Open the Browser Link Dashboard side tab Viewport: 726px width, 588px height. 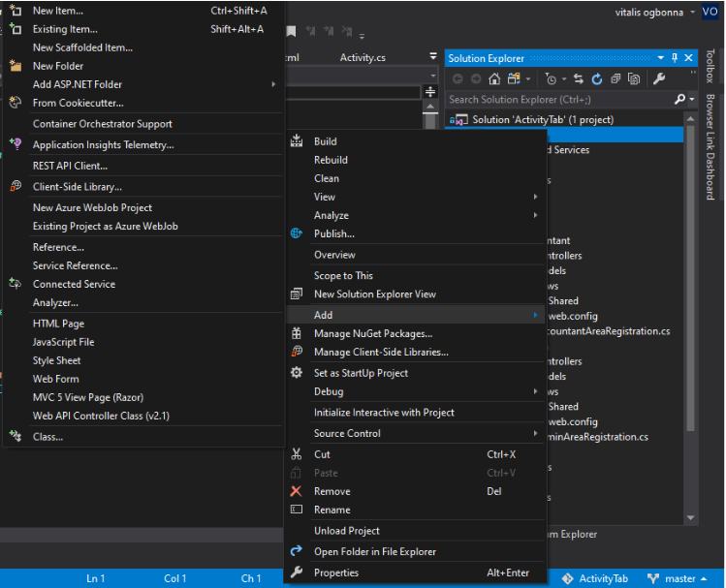pos(710,146)
